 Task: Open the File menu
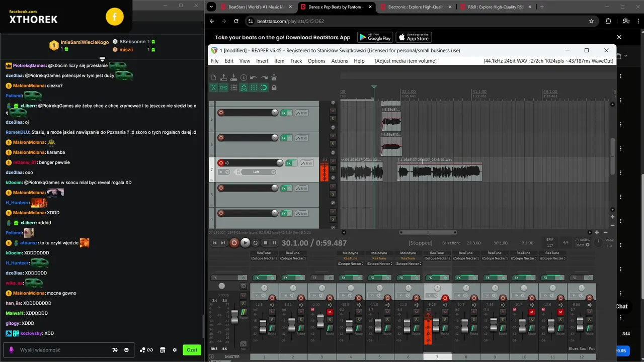[215, 61]
